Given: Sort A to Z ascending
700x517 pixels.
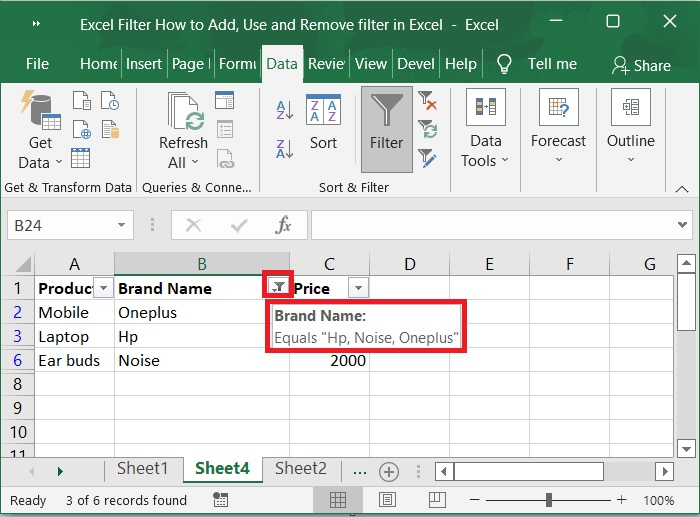Looking at the screenshot, I should [285, 110].
